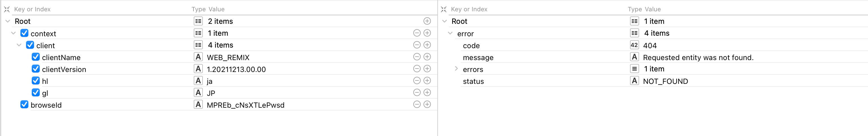Click the number type icon beside code 404
868x136 pixels.
pyautogui.click(x=634, y=45)
